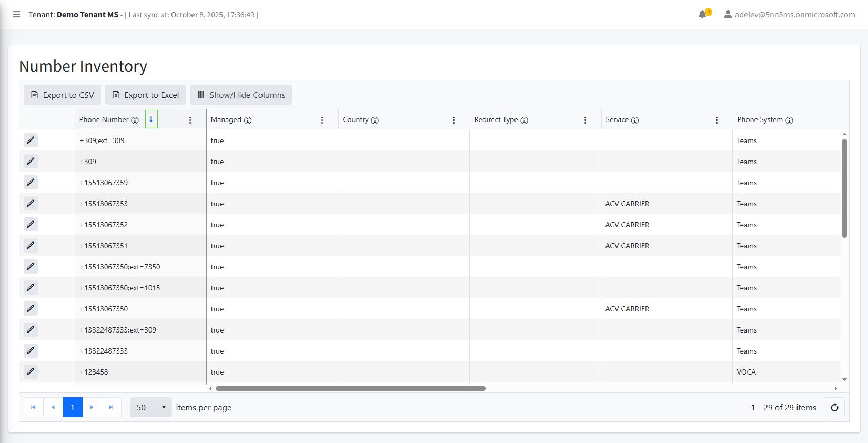Click info icon beside Redirect Type header
868x443 pixels.
[x=524, y=120]
